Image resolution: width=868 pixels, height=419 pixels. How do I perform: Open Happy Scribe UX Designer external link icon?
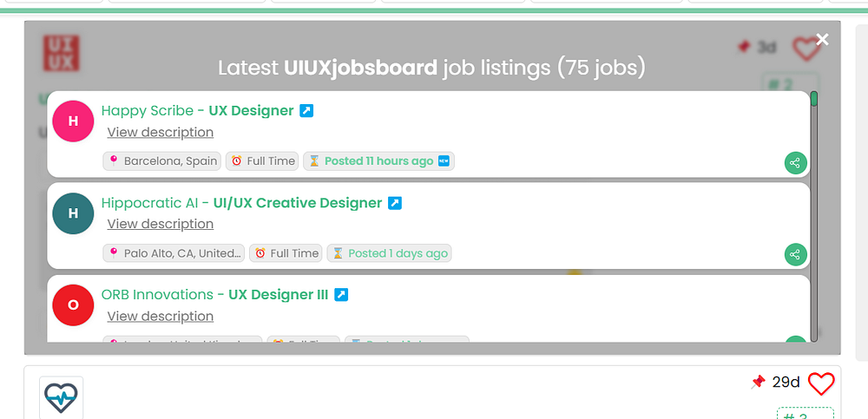[x=306, y=111]
